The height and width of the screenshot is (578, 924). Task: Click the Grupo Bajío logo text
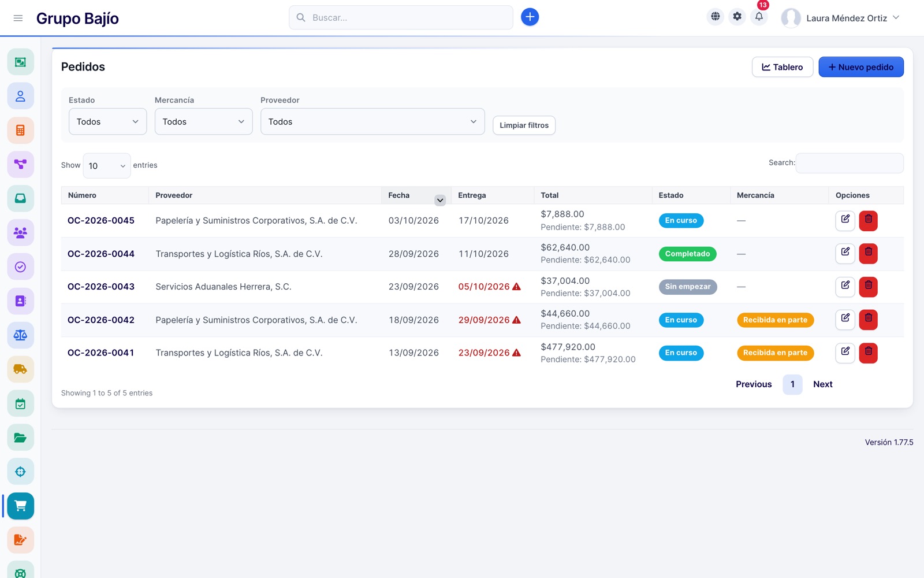coord(77,18)
